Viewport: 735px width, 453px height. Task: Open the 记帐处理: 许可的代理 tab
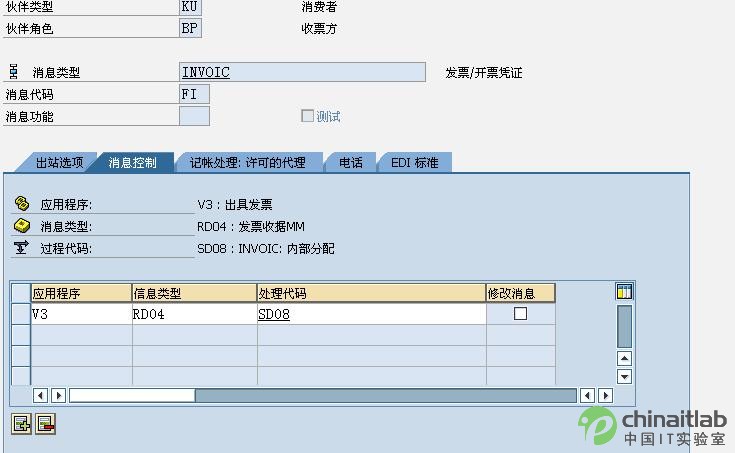[248, 163]
